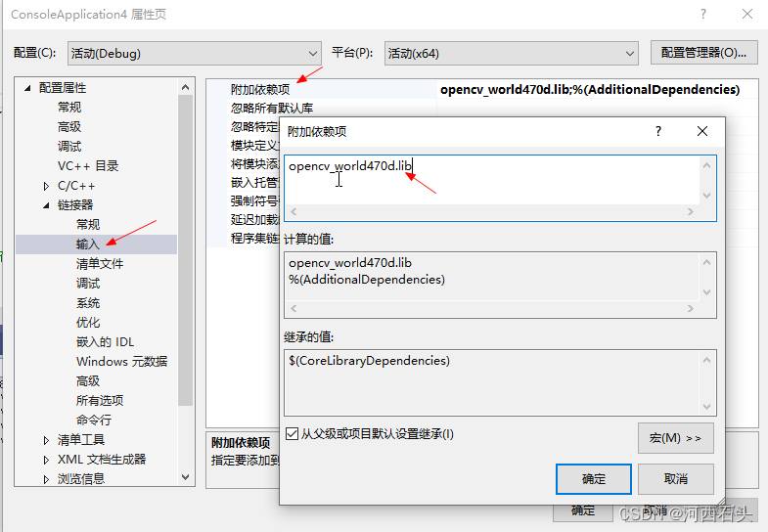The image size is (768, 532).
Task: Collapse the 配置属性 tree node
Action: coord(27,88)
